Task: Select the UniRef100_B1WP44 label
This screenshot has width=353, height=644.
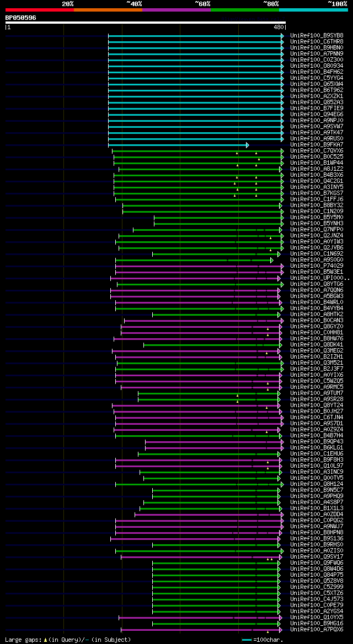Action: pos(317,163)
